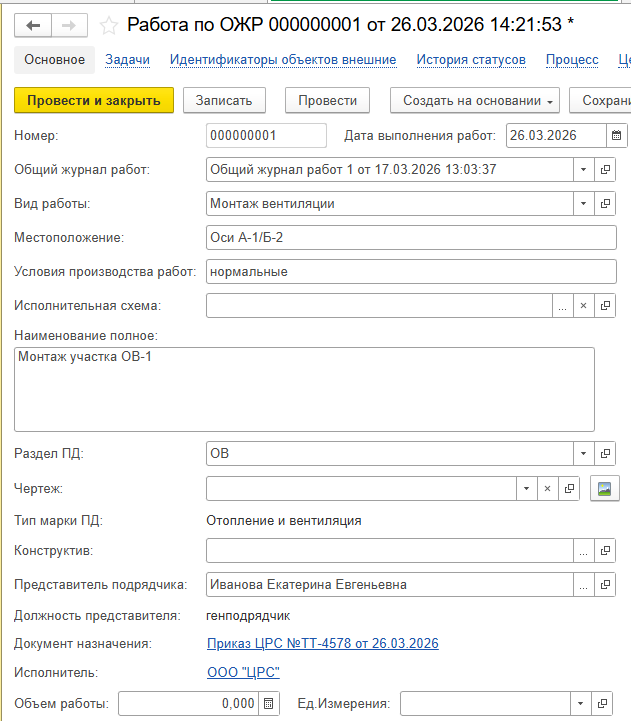Open linked Общий журнал работ record

(605, 170)
